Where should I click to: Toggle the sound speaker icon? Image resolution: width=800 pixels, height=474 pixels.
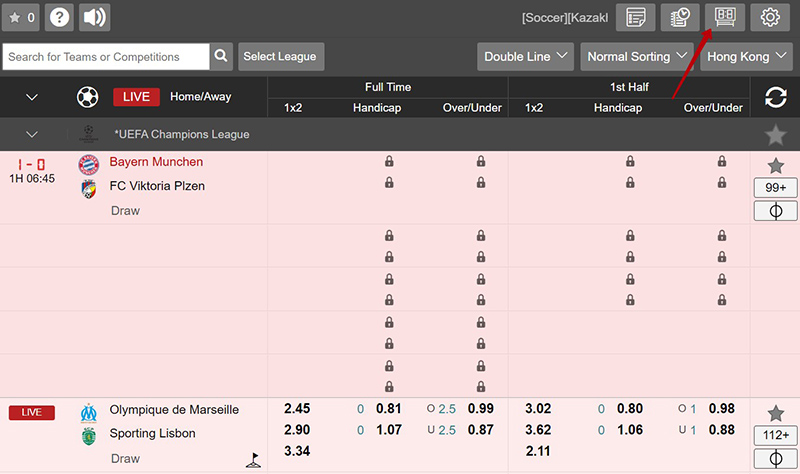click(94, 18)
